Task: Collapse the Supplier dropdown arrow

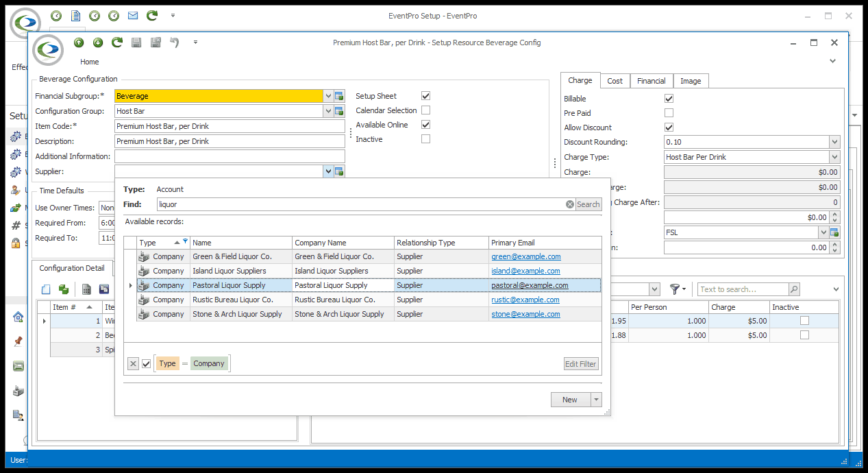Action: (328, 171)
